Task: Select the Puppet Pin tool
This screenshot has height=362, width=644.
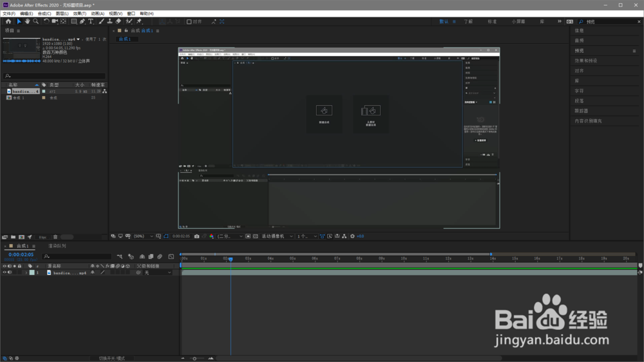Action: [139, 21]
